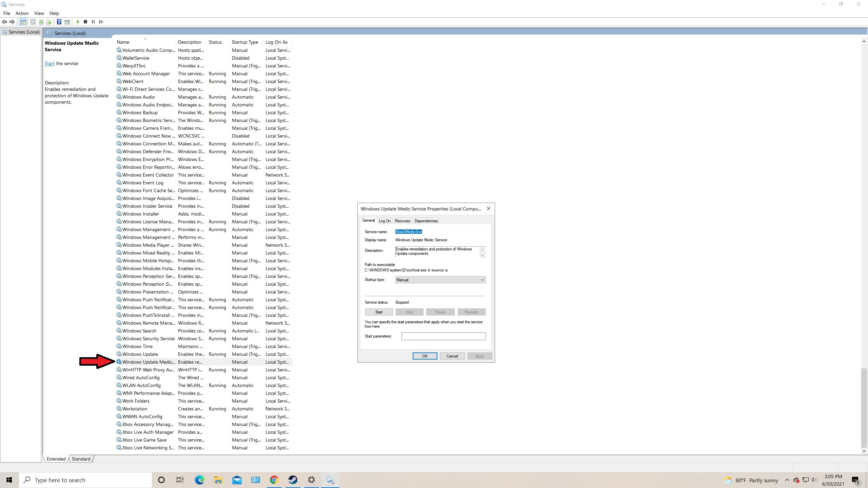Viewport: 868px width, 488px height.
Task: Open the View menu
Action: point(39,13)
